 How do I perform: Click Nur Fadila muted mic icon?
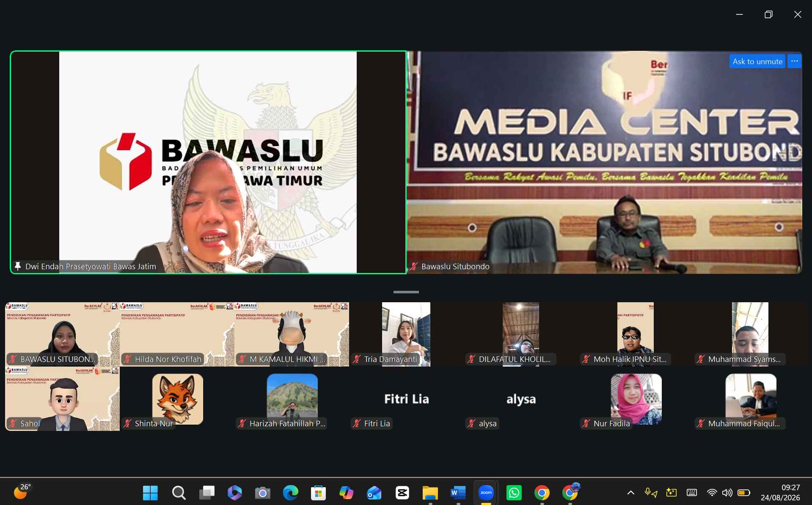coord(586,423)
